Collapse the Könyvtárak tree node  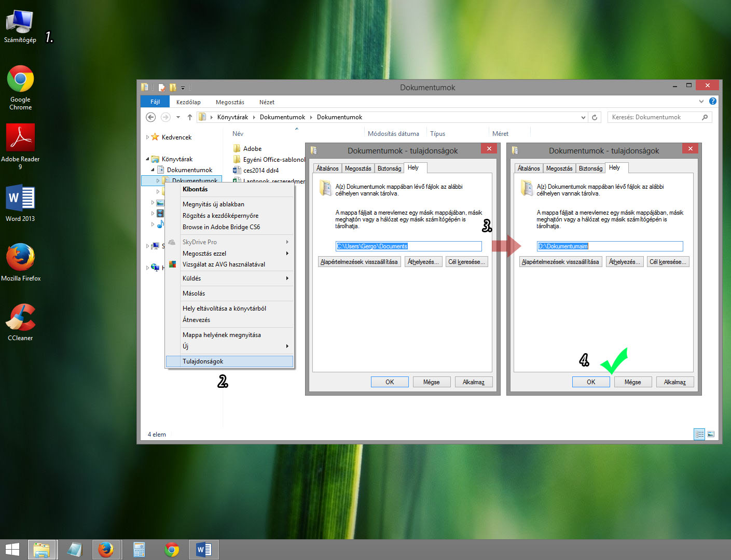pyautogui.click(x=147, y=159)
